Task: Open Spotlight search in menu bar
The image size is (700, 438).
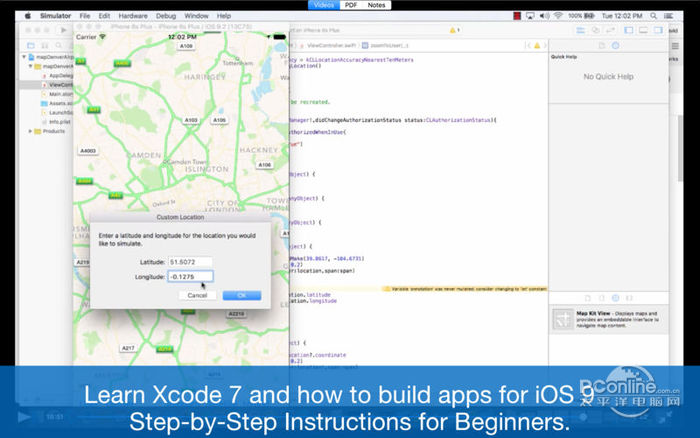Action: click(654, 16)
